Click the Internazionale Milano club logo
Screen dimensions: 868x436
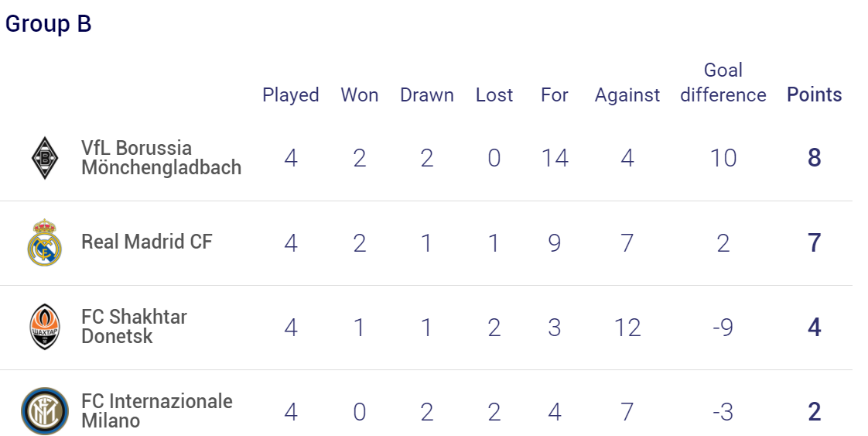(x=45, y=411)
